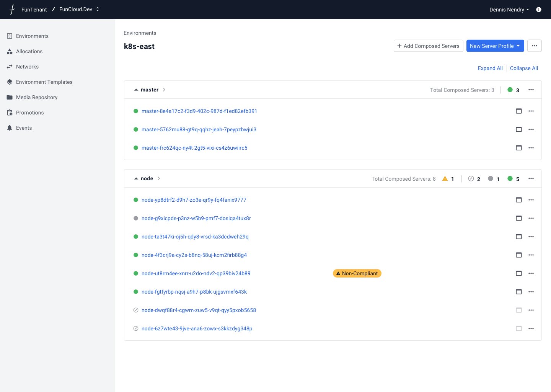Open more options menu for master group
This screenshot has width=551, height=392.
(531, 90)
